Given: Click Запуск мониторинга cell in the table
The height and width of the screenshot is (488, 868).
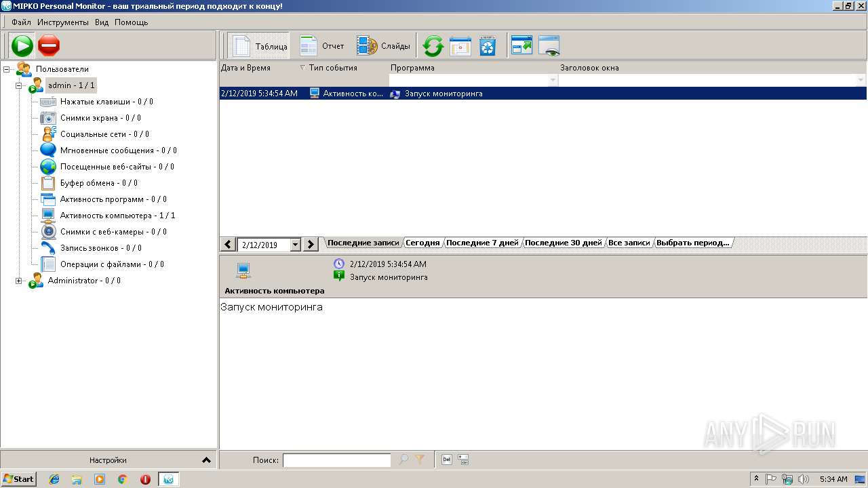Looking at the screenshot, I should pos(443,94).
